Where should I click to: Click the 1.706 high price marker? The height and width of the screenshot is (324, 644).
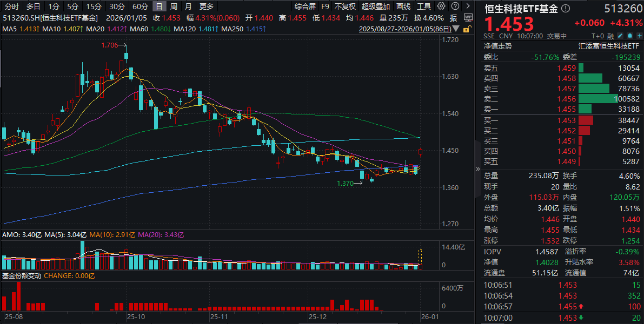pos(109,45)
